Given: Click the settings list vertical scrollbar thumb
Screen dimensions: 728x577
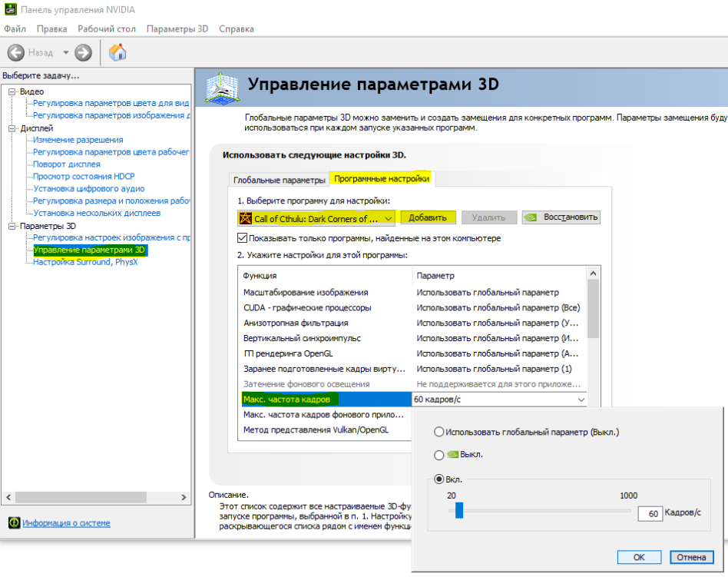Looking at the screenshot, I should coord(593,309).
